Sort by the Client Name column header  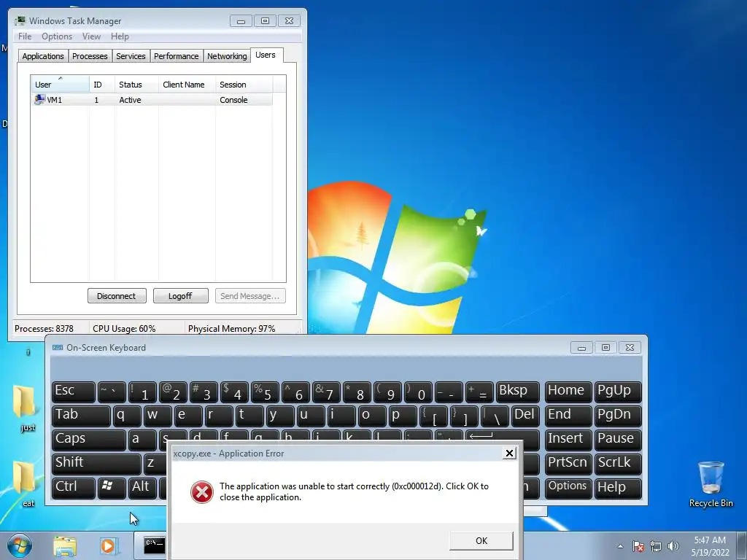tap(187, 85)
